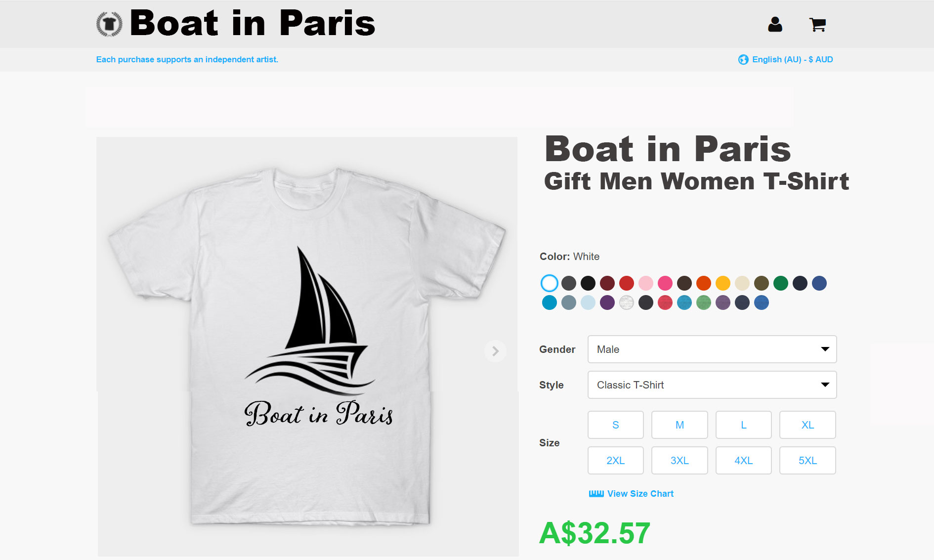Click the Boat in Paris header title
Screen dimensions: 934x560
(252, 24)
